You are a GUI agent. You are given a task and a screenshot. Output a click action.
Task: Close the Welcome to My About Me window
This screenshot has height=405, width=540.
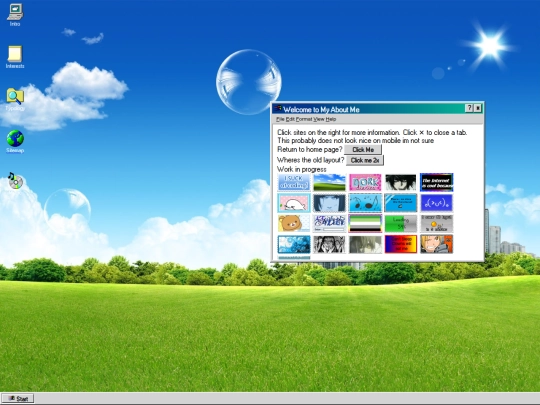(478, 108)
